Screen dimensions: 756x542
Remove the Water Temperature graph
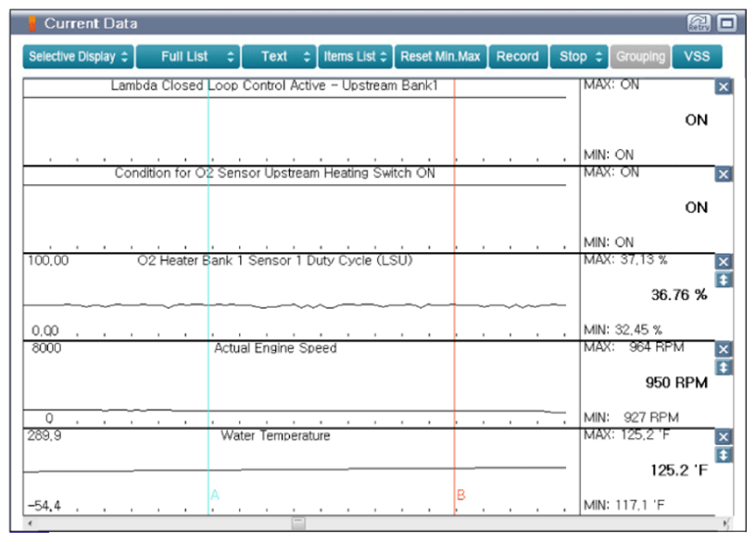(724, 437)
